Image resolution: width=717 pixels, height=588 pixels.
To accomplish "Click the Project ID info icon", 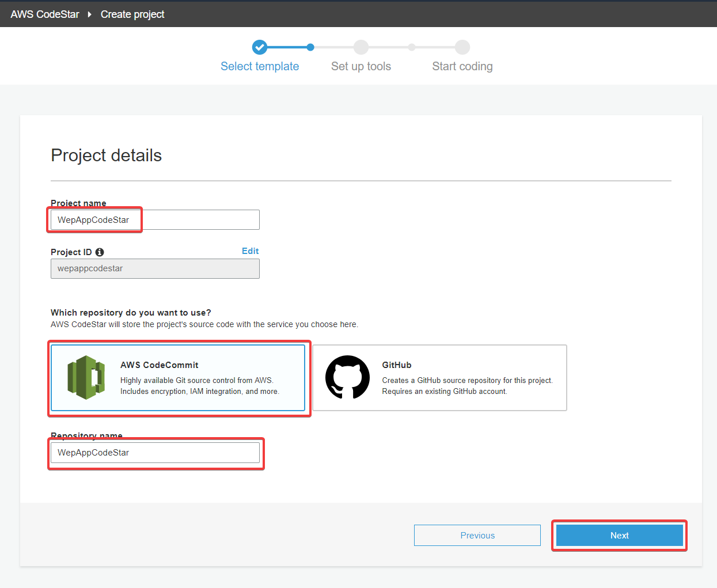I will pos(100,252).
